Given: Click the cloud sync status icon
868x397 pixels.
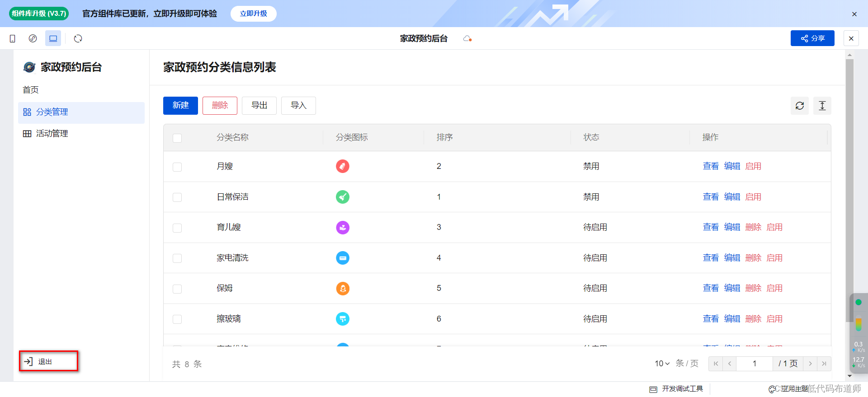Looking at the screenshot, I should [467, 39].
